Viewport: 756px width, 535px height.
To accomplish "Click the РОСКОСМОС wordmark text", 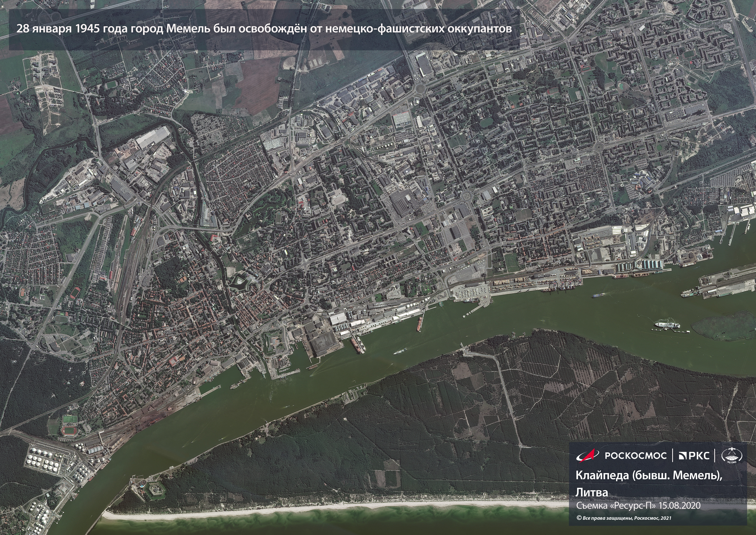I will pos(636,456).
